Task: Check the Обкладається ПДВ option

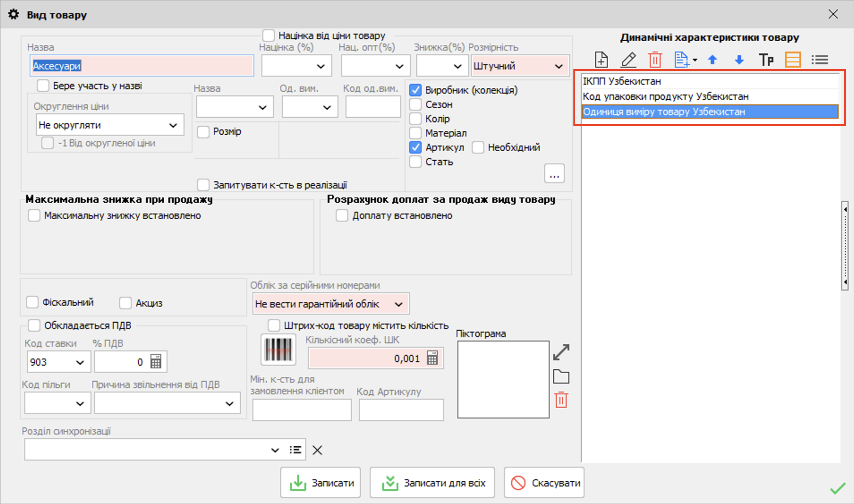Action: [x=34, y=325]
